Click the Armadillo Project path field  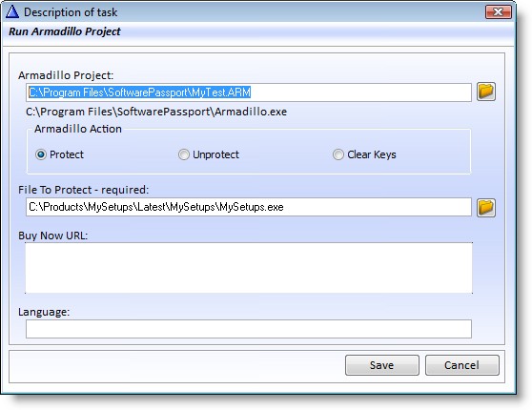[248, 92]
